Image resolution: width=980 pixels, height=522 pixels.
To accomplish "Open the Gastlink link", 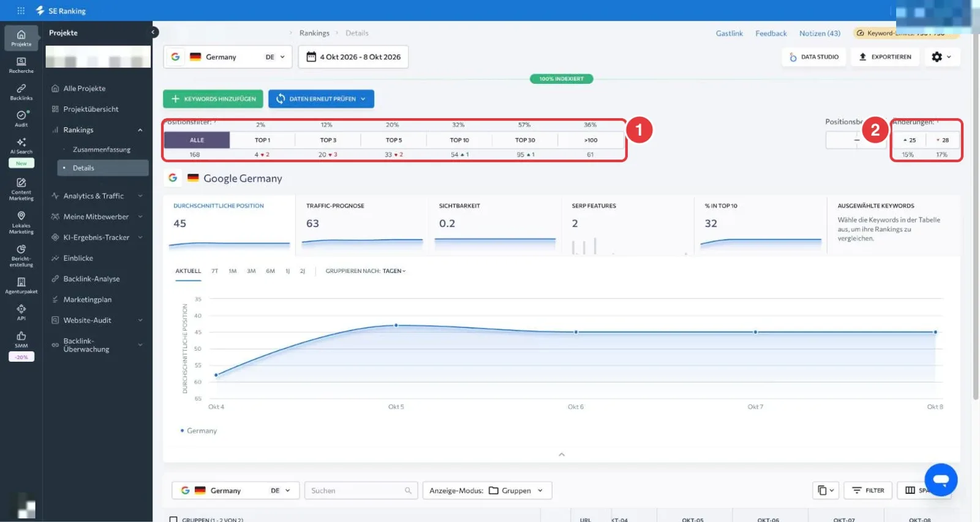I will coord(729,33).
